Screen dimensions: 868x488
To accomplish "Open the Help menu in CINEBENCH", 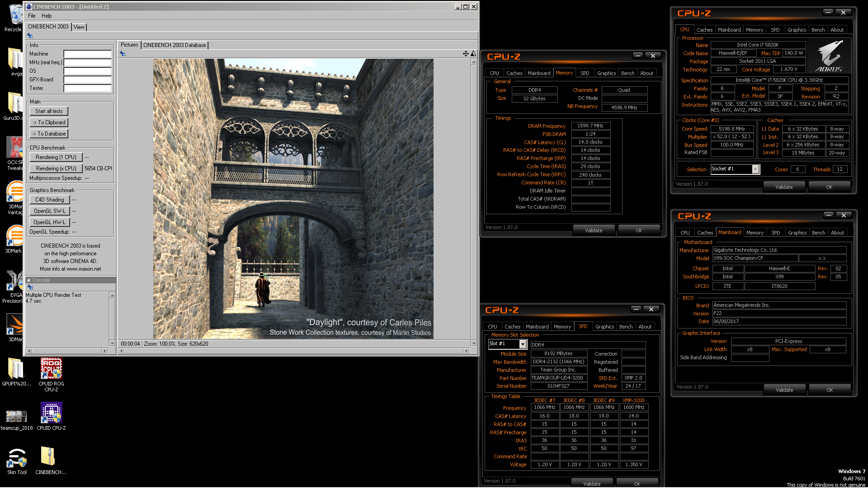I will click(x=47, y=15).
